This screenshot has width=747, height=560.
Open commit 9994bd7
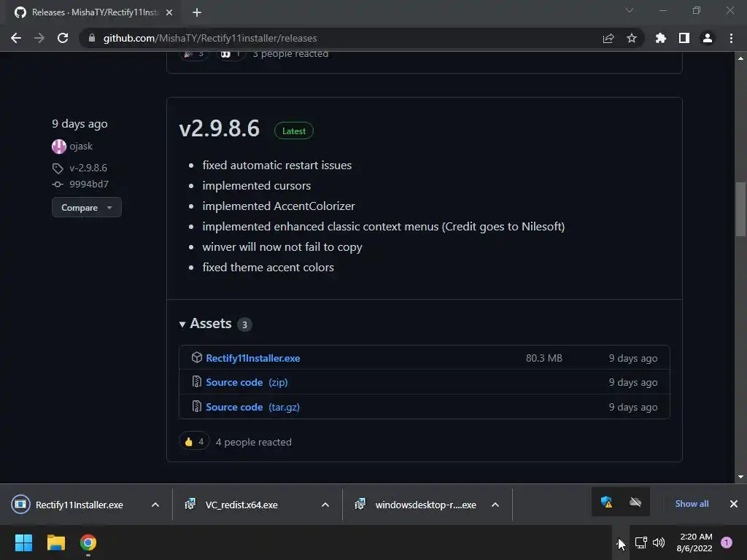(89, 184)
